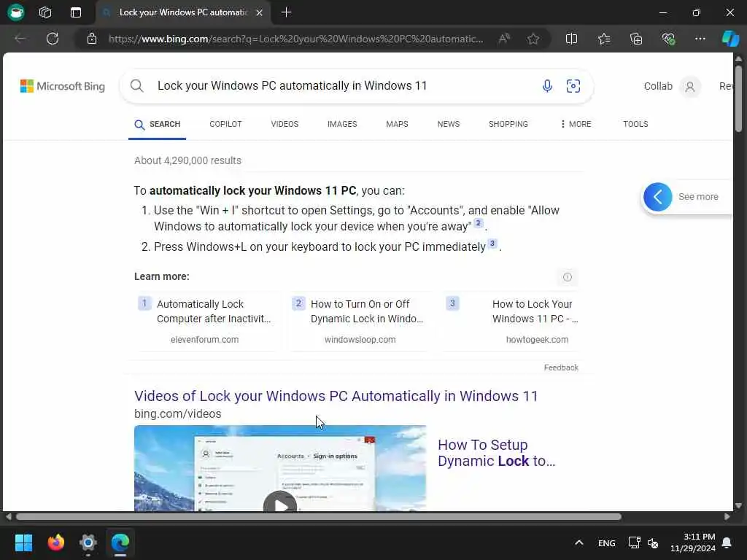Start Read aloud from address bar

(504, 39)
